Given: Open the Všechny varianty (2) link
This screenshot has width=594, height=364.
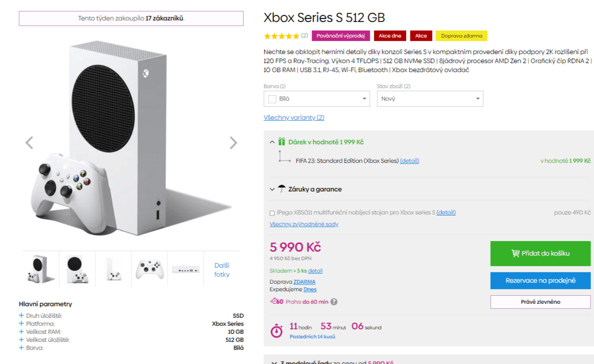Looking at the screenshot, I should point(294,117).
